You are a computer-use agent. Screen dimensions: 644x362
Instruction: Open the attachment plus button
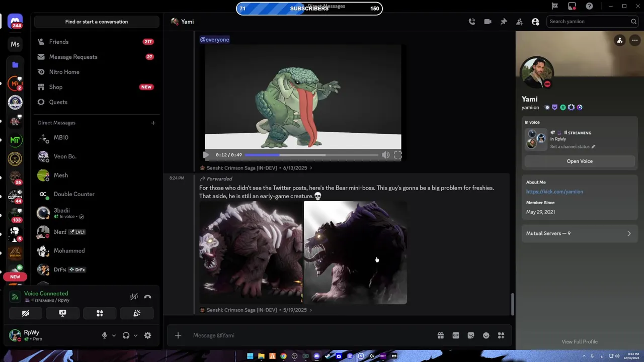[x=178, y=335]
